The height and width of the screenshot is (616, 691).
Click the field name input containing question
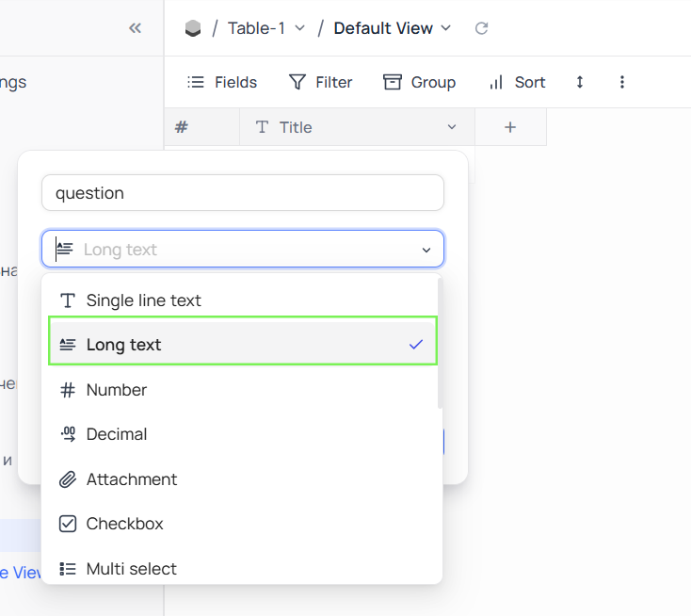pyautogui.click(x=242, y=193)
